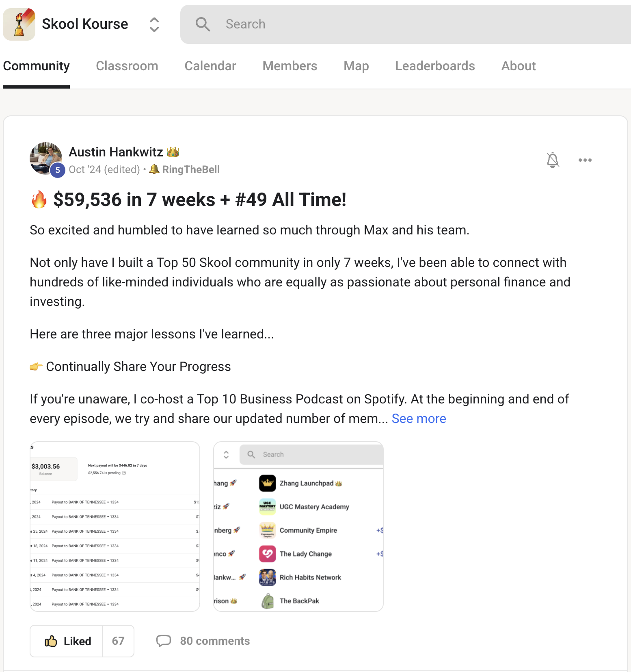
Task: Open the community list screenshot thumbnail
Action: click(x=298, y=527)
